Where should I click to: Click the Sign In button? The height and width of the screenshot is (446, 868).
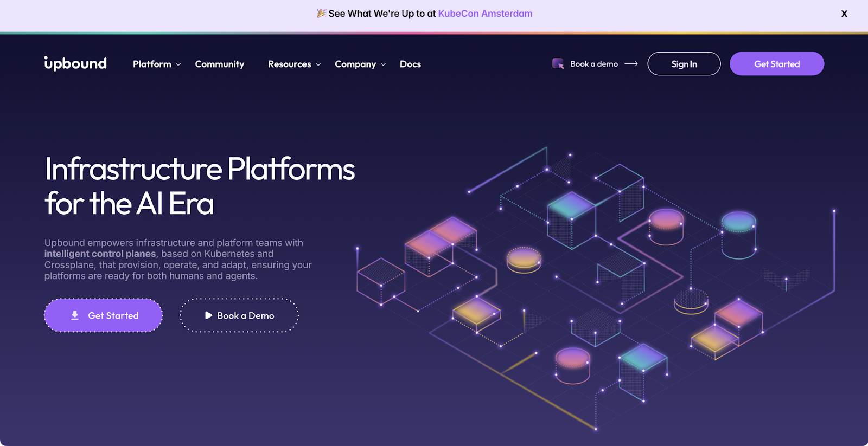point(684,64)
